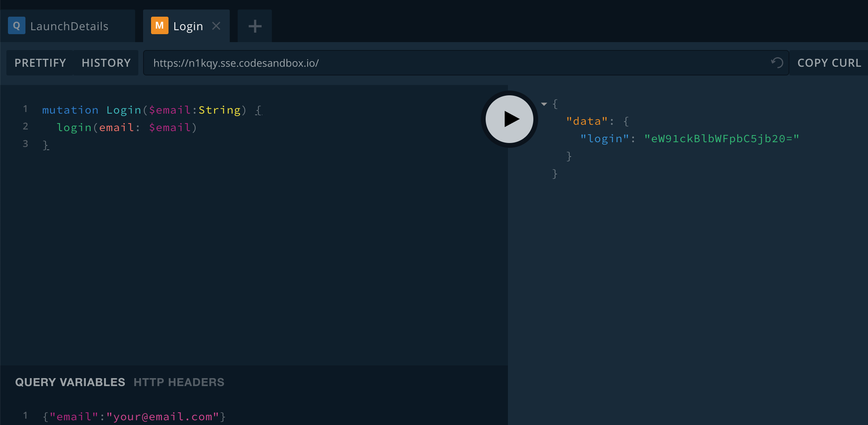
Task: Click the blue Q query badge
Action: (16, 25)
